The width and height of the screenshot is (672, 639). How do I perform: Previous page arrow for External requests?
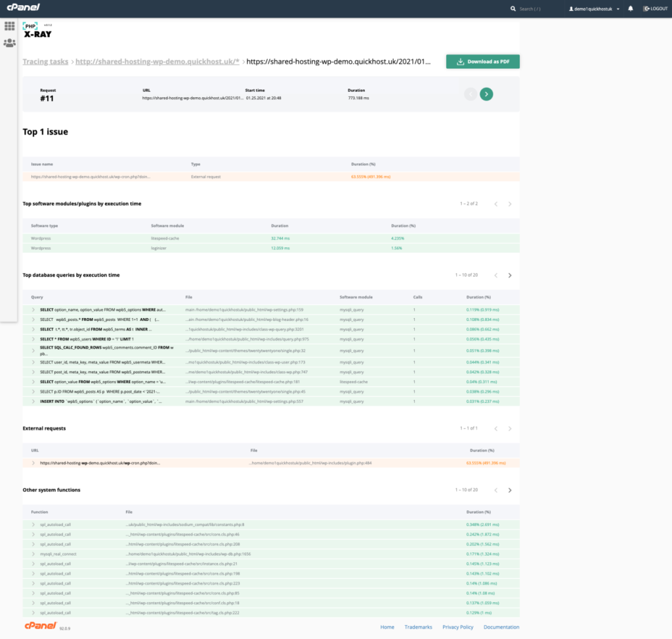pos(496,428)
